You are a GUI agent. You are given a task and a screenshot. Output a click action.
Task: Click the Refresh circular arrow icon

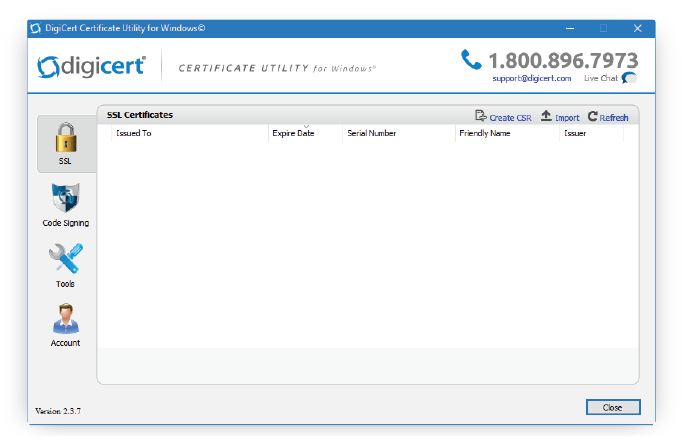(592, 116)
